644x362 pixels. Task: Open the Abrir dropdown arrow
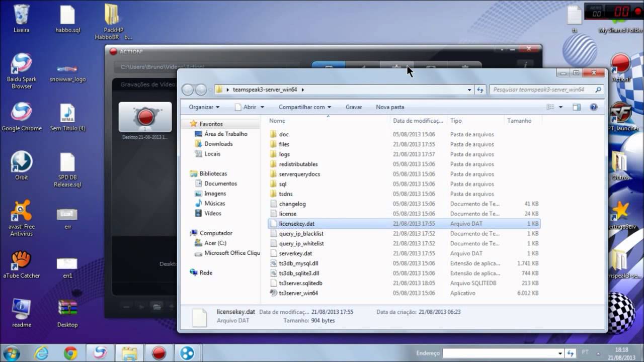pos(262,107)
